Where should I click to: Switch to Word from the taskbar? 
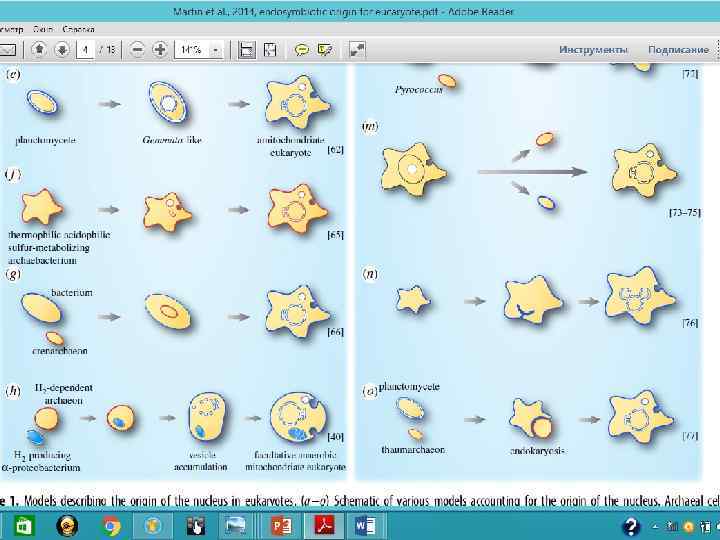click(x=366, y=526)
